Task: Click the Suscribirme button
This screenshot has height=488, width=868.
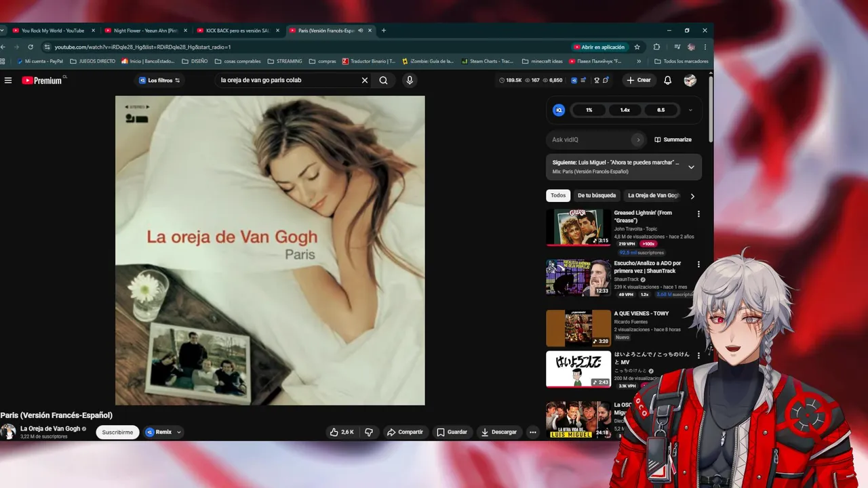Action: [x=117, y=432]
